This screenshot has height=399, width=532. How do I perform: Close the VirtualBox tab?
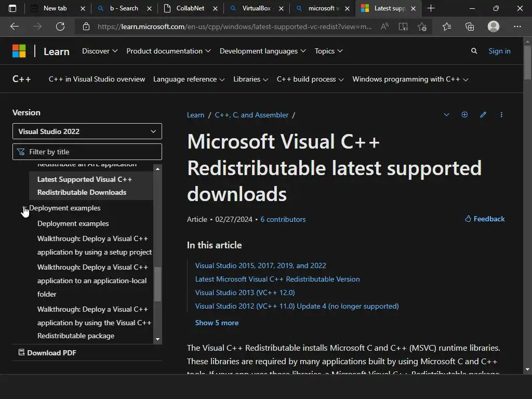281,8
